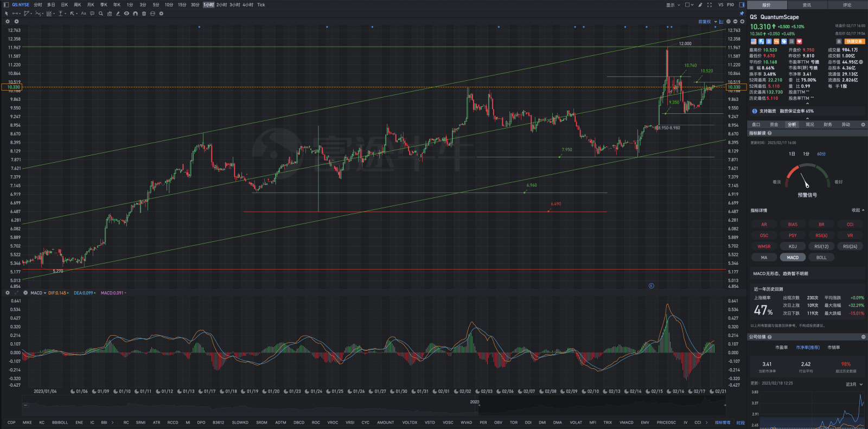Open 指标管理 indicator management
Image resolution: width=868 pixels, height=429 pixels.
pos(722,422)
